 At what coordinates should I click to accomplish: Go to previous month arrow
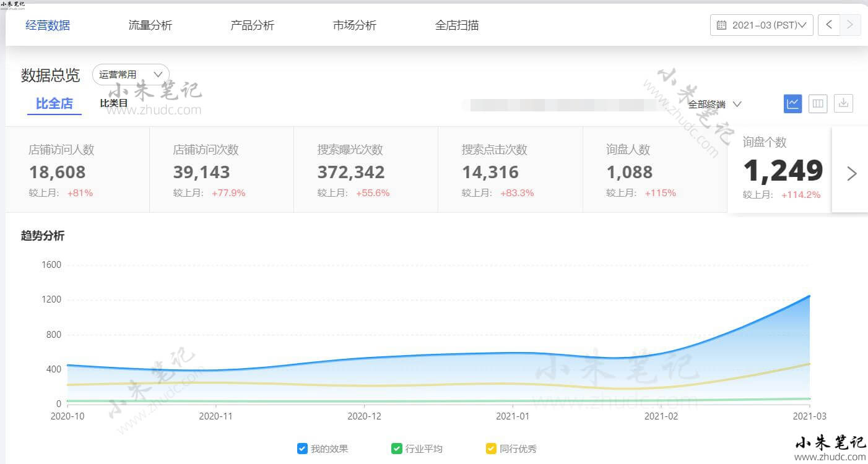(x=829, y=25)
